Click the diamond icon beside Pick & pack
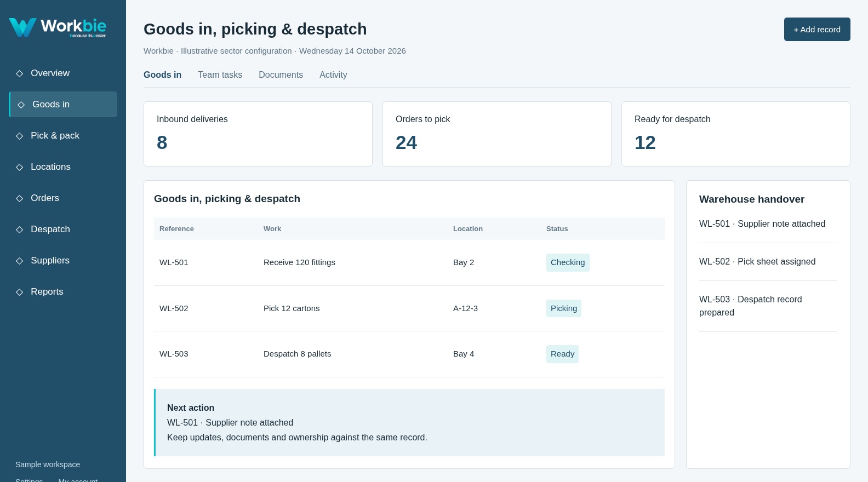This screenshot has width=868, height=482. point(20,136)
